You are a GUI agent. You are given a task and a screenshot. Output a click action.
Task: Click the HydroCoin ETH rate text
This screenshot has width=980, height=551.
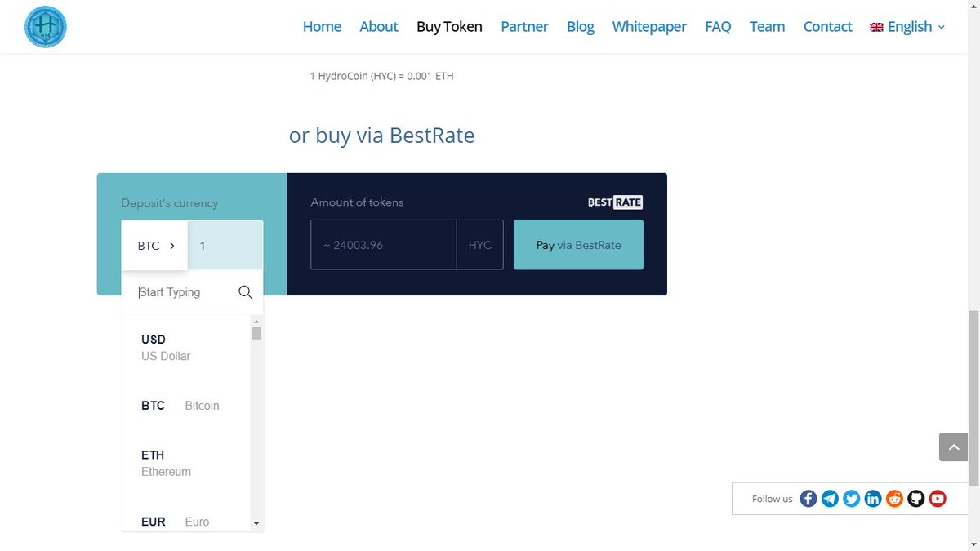pos(381,76)
